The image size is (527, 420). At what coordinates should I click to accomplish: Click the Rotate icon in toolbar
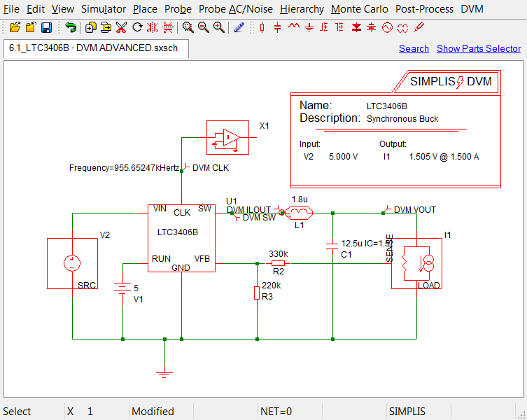tap(137, 27)
